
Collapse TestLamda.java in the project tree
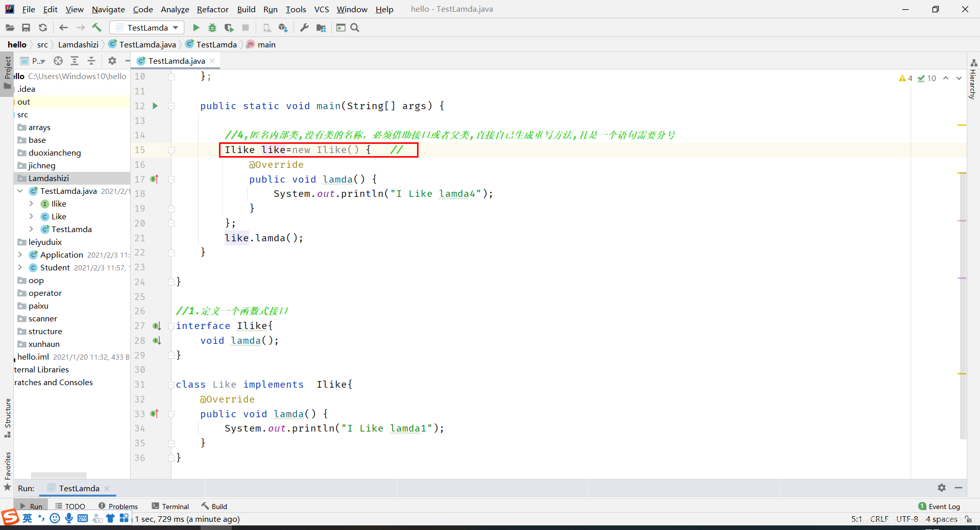pos(20,191)
